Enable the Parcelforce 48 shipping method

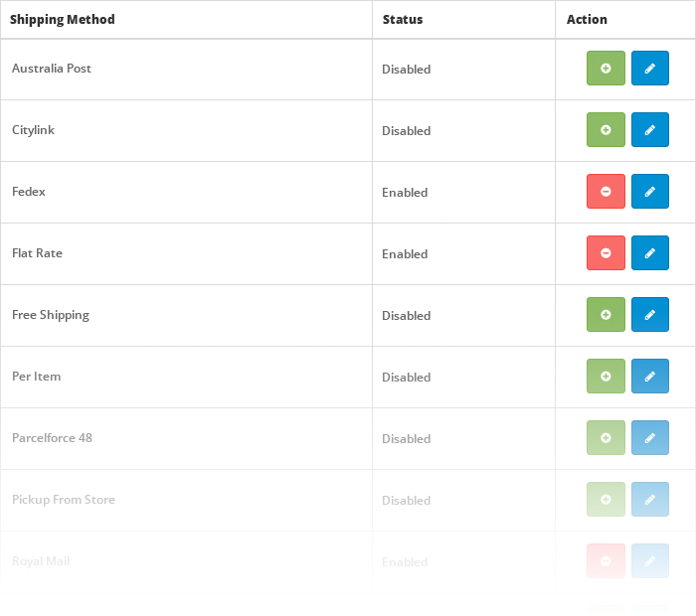[x=606, y=438]
